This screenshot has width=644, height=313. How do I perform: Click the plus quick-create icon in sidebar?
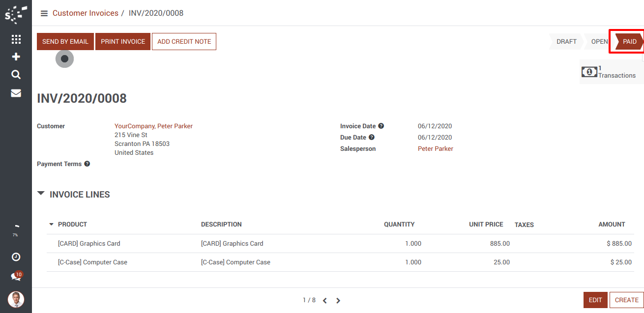pos(16,57)
